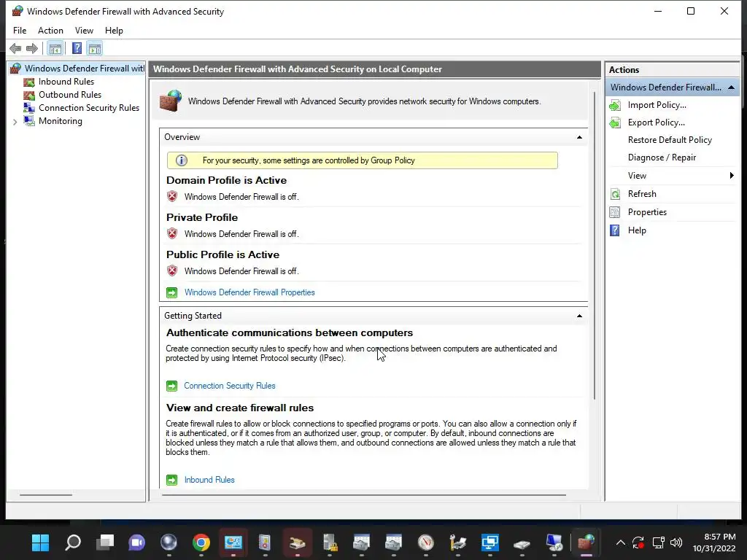
Task: Click Diagnose / Repair action
Action: point(662,157)
